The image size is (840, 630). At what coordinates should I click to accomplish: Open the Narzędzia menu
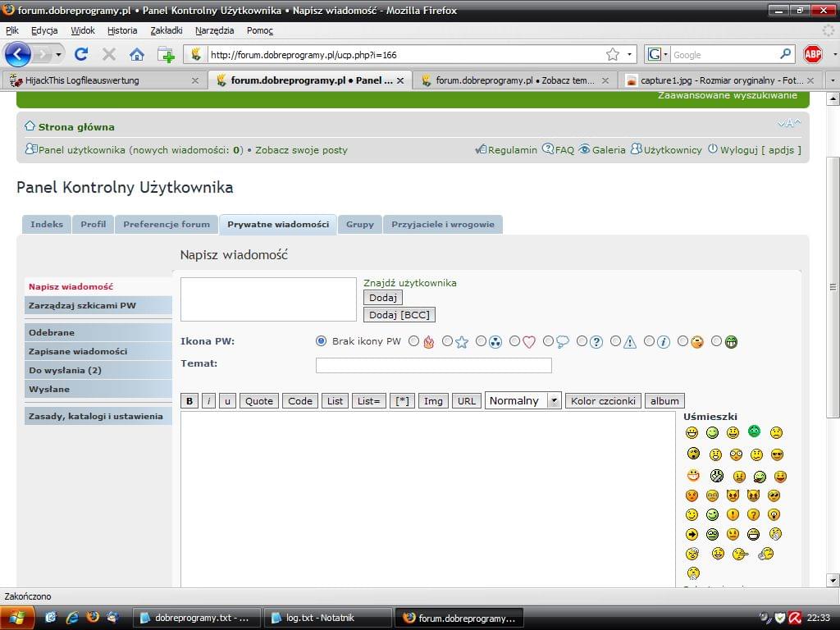(x=214, y=30)
